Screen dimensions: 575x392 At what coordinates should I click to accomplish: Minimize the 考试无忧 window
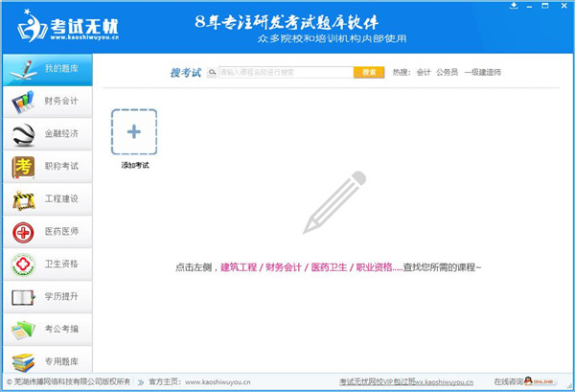529,7
